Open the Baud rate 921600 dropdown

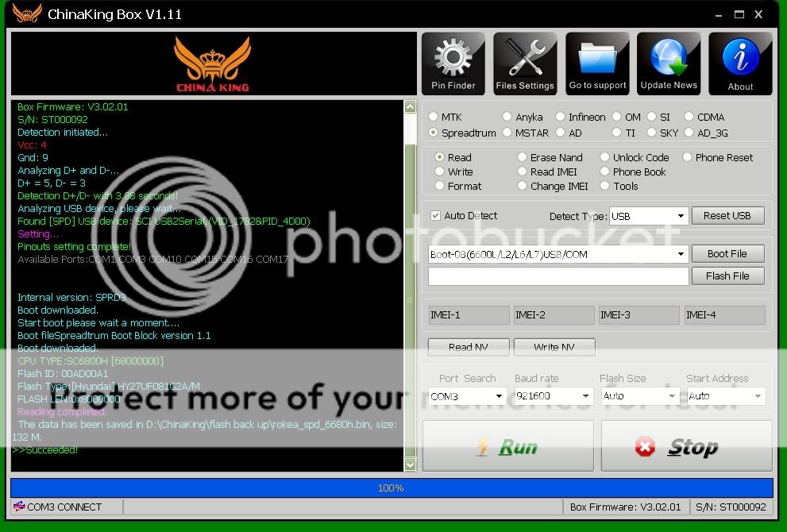585,396
